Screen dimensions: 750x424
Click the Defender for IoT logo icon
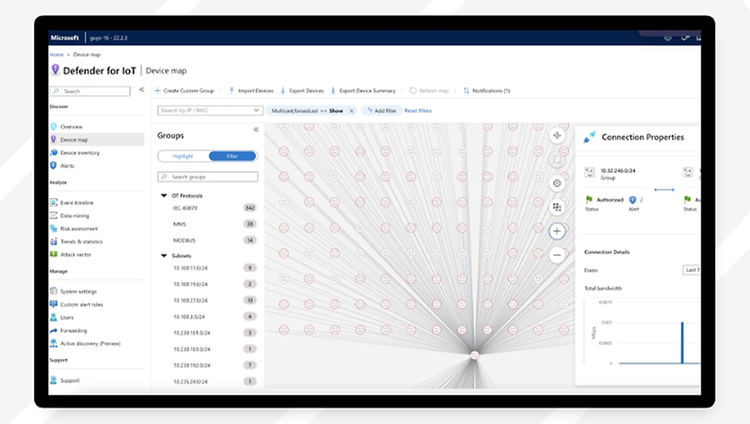55,70
